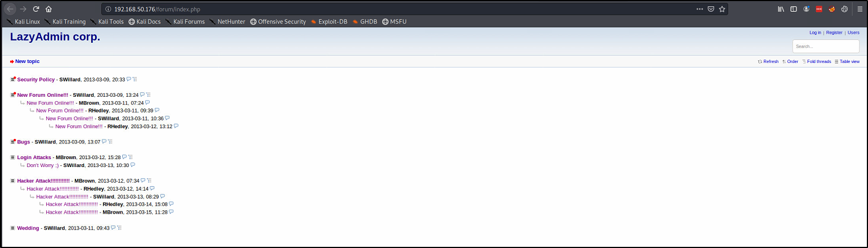Image resolution: width=868 pixels, height=248 pixels.
Task: Open MSFU bookmark
Action: click(x=395, y=21)
